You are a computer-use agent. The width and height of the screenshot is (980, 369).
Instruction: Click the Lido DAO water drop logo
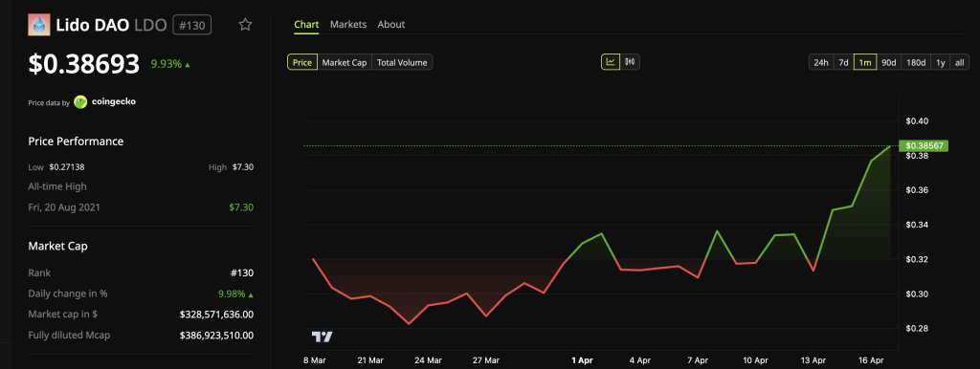38,25
